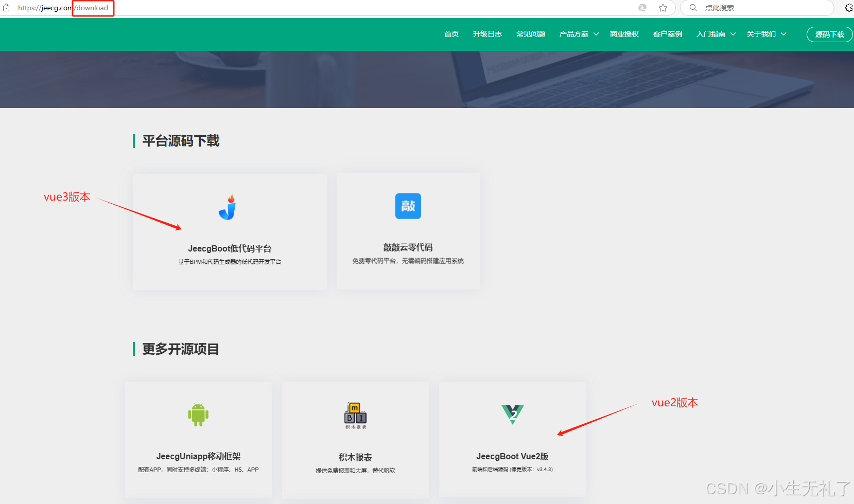Click the star bookmark icon

coord(663,8)
